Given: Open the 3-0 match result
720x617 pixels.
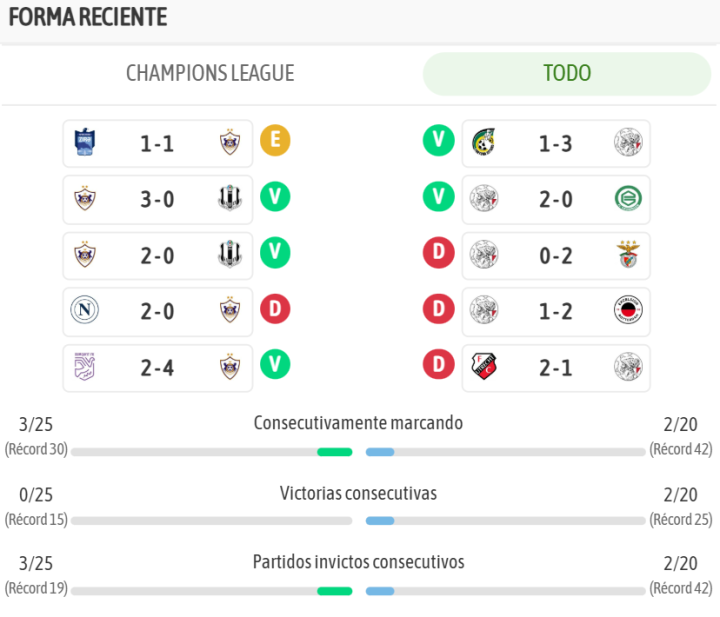Looking at the screenshot, I should tap(157, 199).
